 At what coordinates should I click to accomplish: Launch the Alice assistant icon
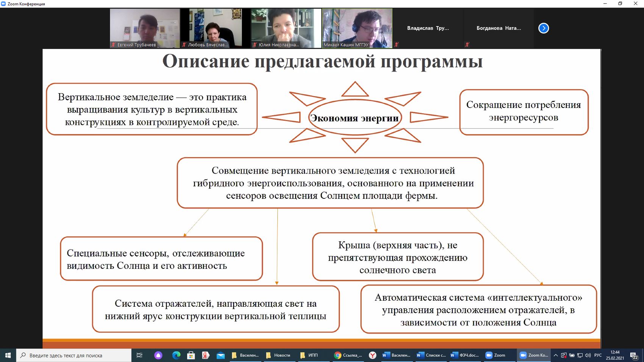tap(158, 355)
